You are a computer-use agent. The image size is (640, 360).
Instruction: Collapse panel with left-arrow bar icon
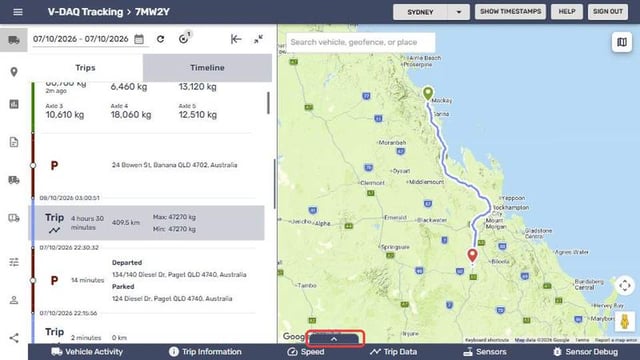(x=236, y=39)
